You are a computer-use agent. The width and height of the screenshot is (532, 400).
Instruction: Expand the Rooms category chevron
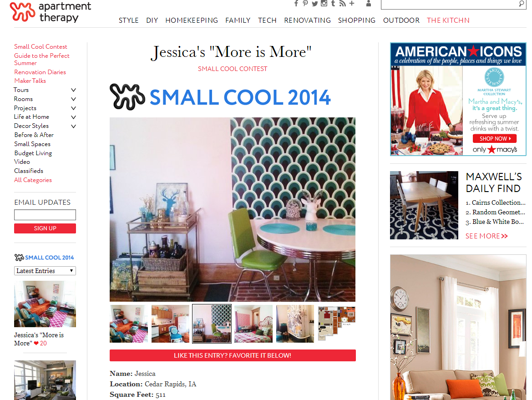pos(73,99)
